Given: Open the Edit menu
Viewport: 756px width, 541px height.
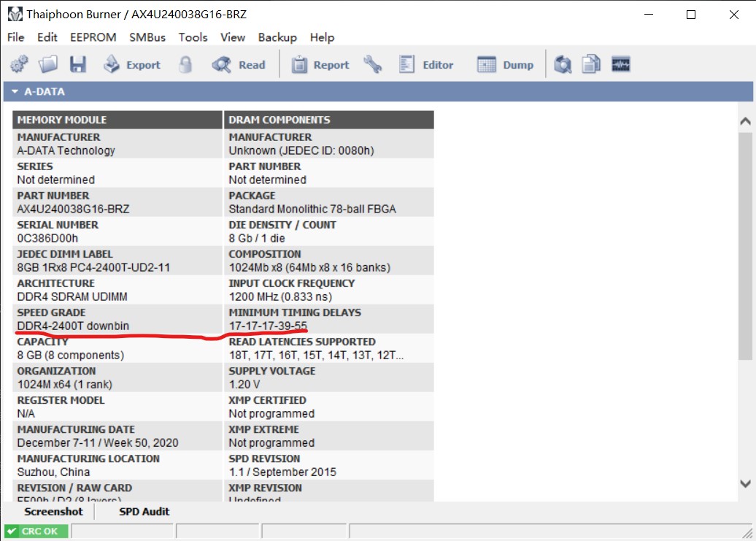Looking at the screenshot, I should click(x=47, y=37).
